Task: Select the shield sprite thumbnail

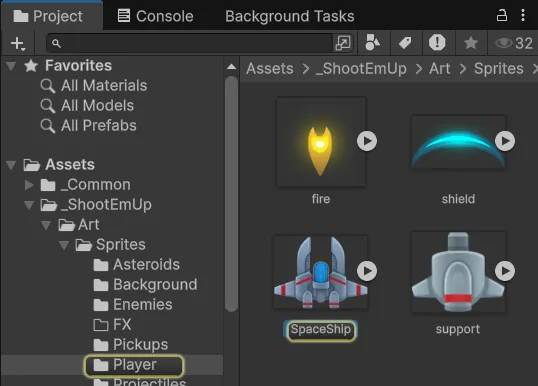Action: click(459, 142)
